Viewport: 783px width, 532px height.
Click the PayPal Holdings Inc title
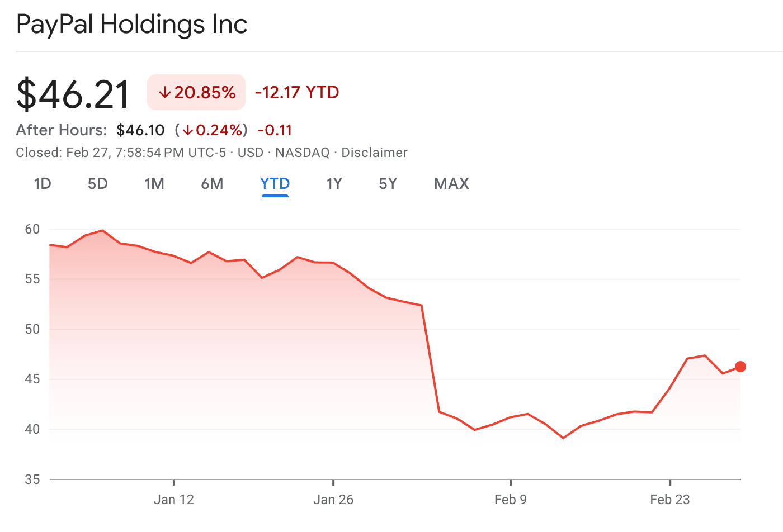[132, 25]
